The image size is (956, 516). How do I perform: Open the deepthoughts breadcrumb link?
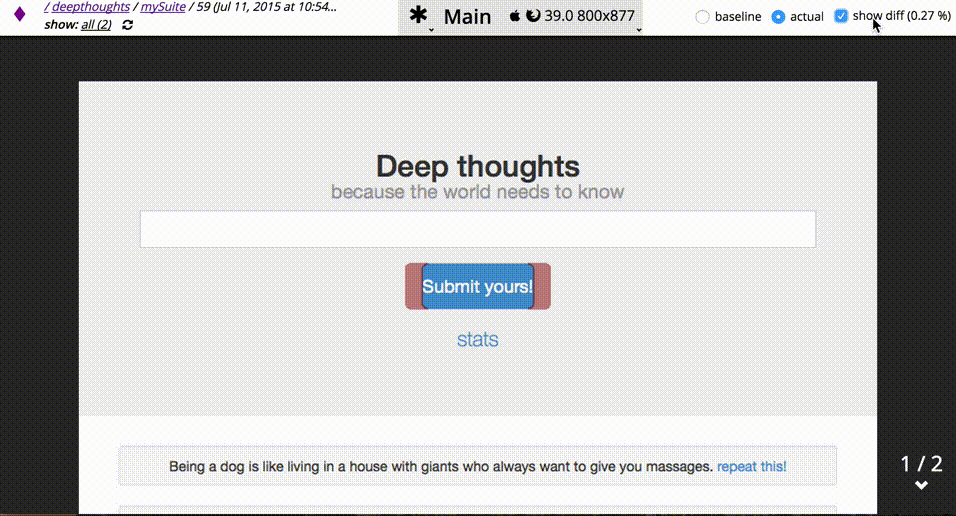(x=91, y=7)
